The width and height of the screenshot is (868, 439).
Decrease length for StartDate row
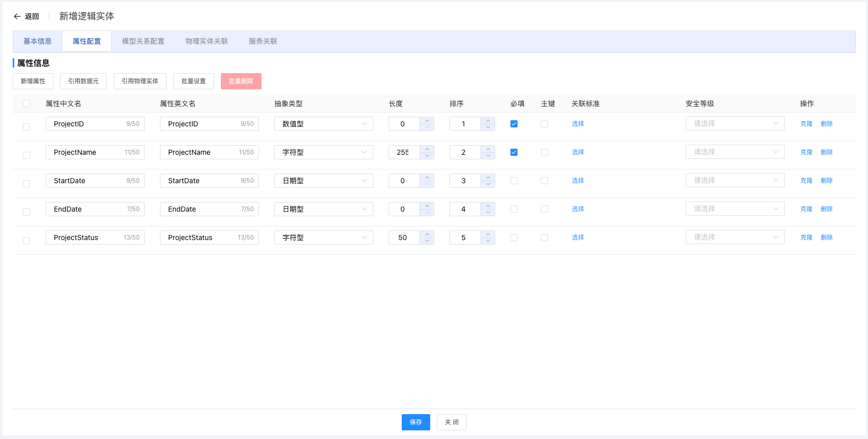427,184
